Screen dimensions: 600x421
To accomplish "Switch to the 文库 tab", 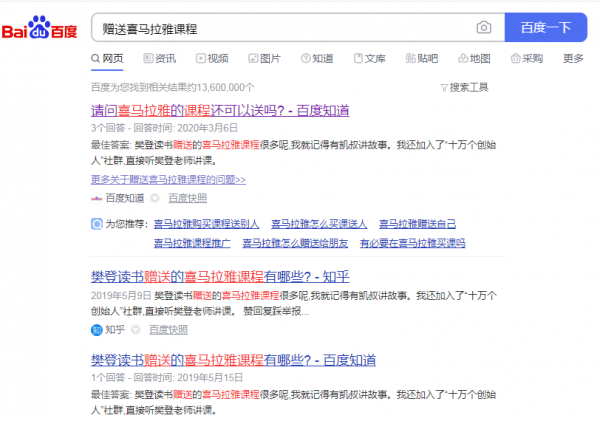I will point(369,59).
